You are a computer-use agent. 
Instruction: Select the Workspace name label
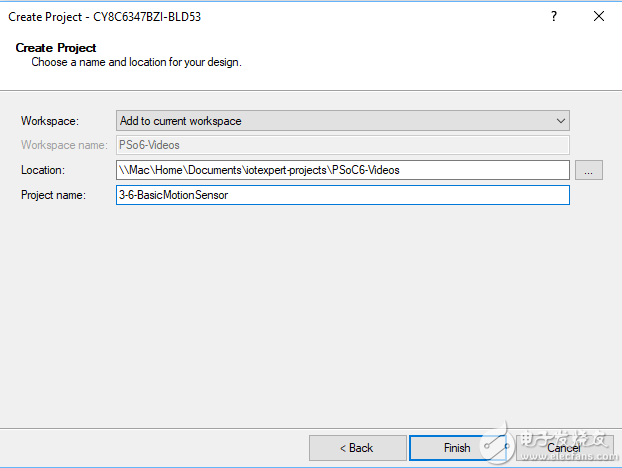[x=62, y=146]
